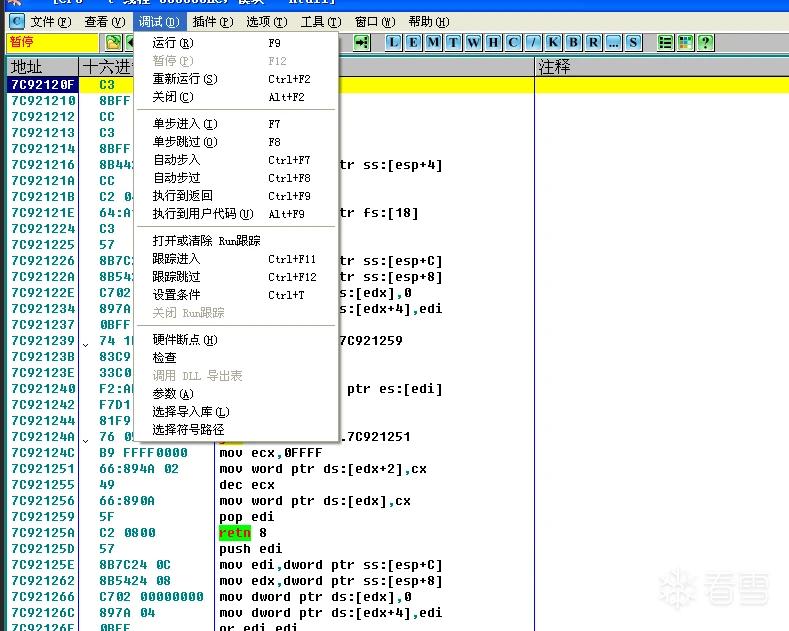This screenshot has width=789, height=631.
Task: Open appearance color grid icon
Action: pyautogui.click(x=685, y=43)
